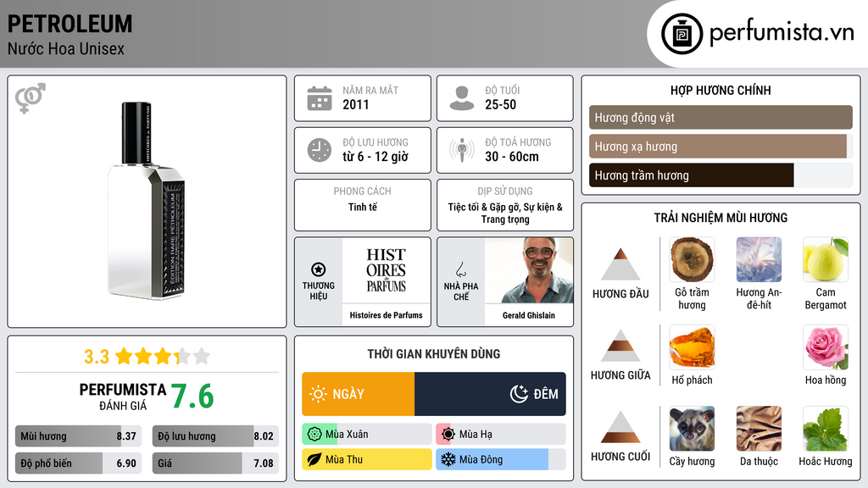
Task: Click the snowflake icon for Mùa Đông
Action: 448,459
